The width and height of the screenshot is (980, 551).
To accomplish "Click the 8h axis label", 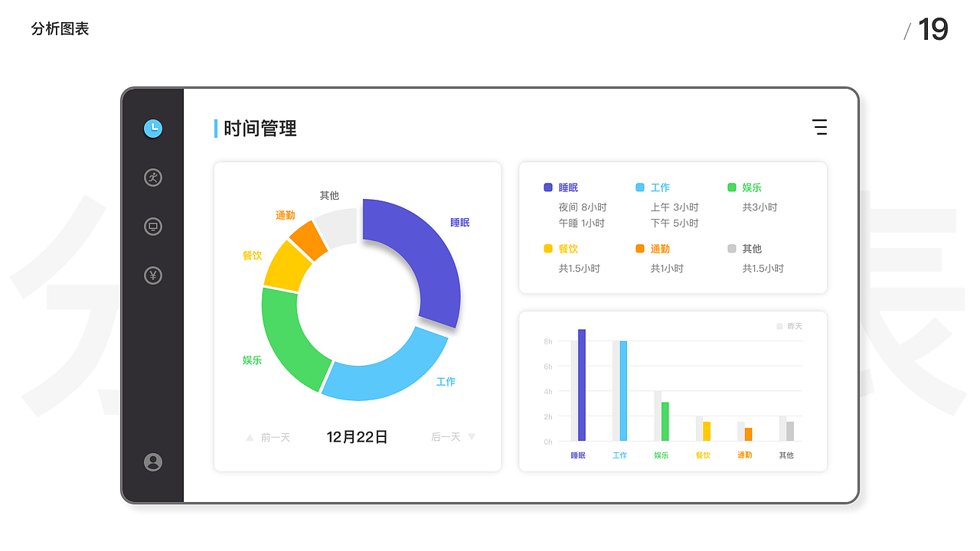I will coord(548,341).
